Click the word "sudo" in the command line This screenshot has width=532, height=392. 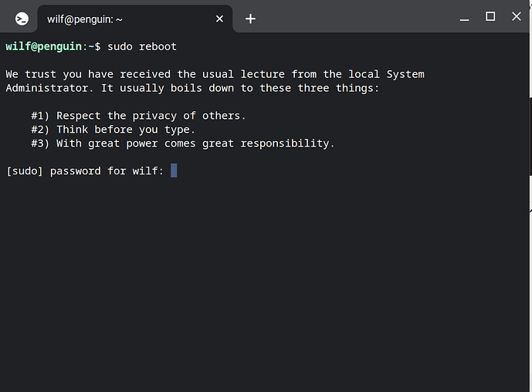click(120, 46)
